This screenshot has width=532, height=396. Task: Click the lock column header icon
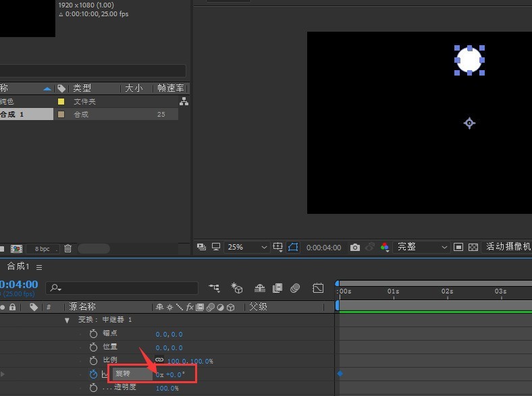[x=13, y=307]
